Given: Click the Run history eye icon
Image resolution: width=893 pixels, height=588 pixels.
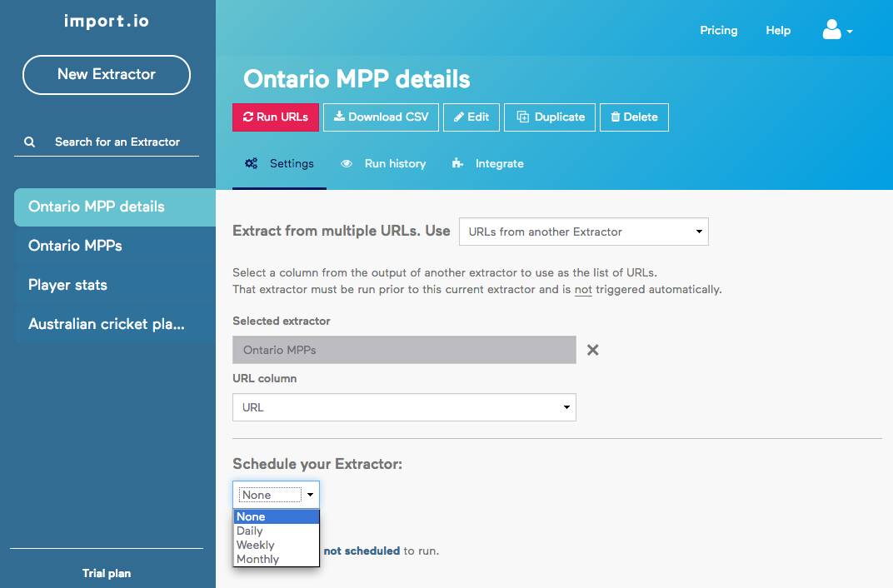Looking at the screenshot, I should pos(347,164).
